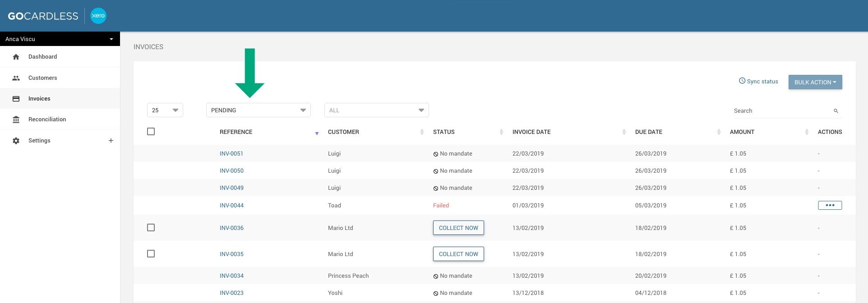
Task: Sort by Amount column arrows
Action: 807,132
